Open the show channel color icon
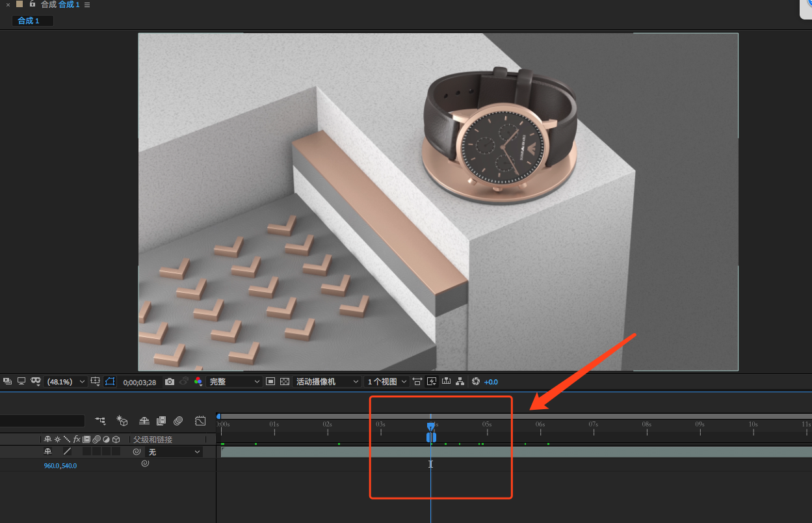812x523 pixels. tap(198, 382)
